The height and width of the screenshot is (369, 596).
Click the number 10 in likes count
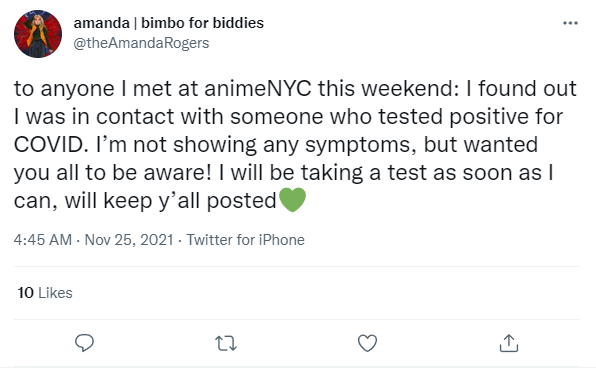tap(25, 293)
